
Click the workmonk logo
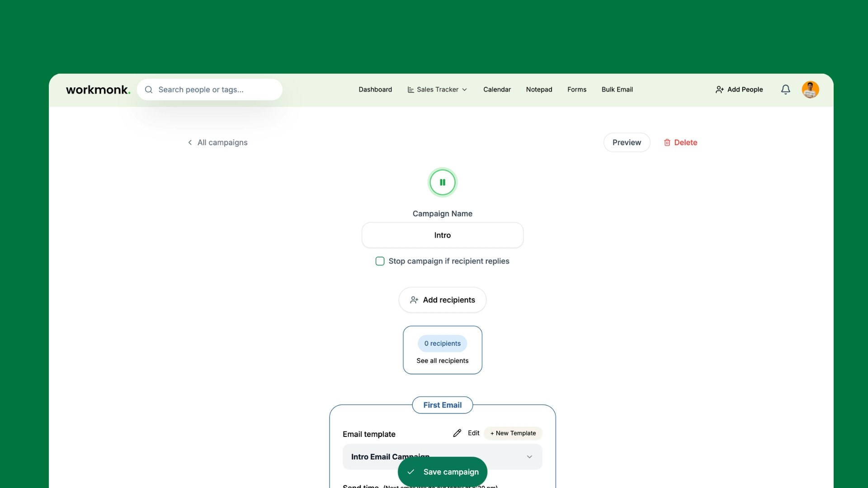point(98,89)
